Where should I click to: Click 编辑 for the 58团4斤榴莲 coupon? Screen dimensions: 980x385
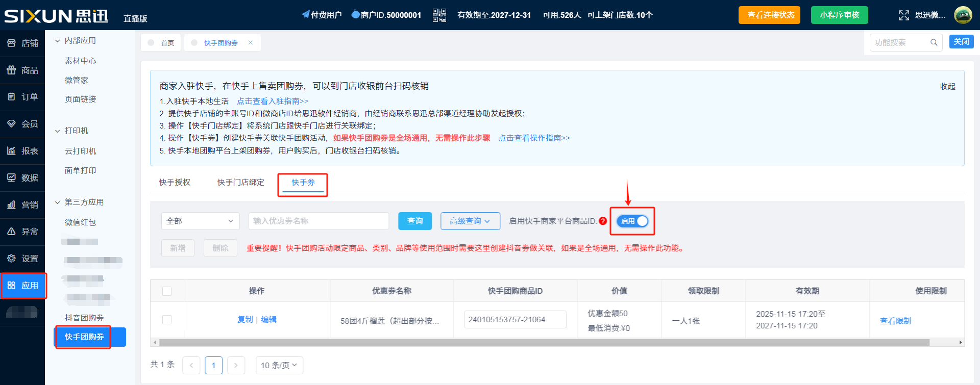pyautogui.click(x=268, y=320)
